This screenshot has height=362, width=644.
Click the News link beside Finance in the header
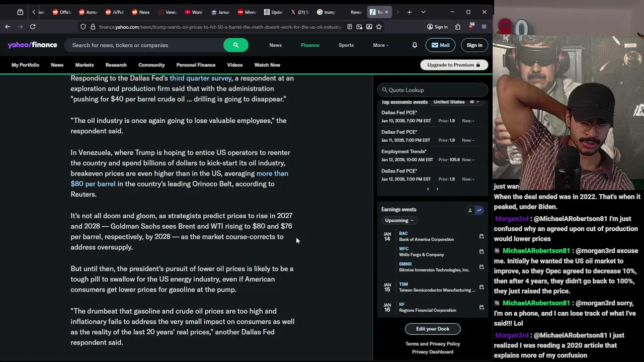[275, 45]
